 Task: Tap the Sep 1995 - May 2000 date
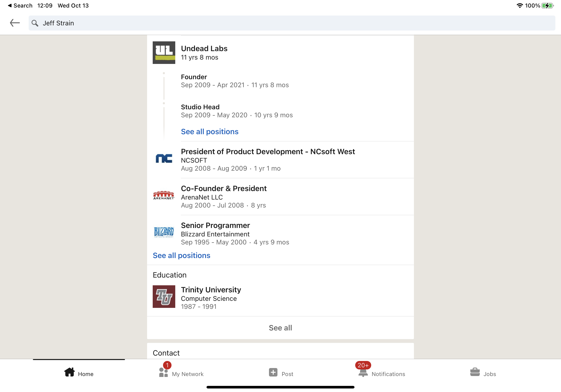(x=214, y=243)
